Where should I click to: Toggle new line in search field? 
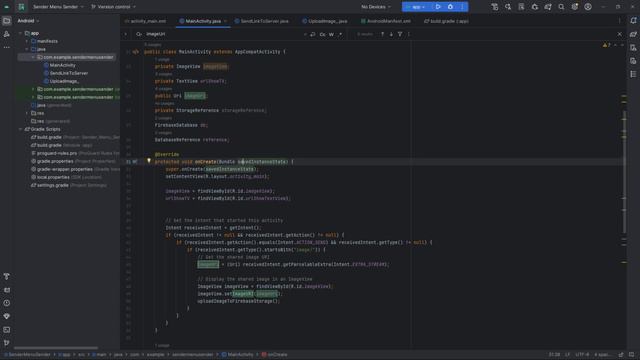point(313,34)
